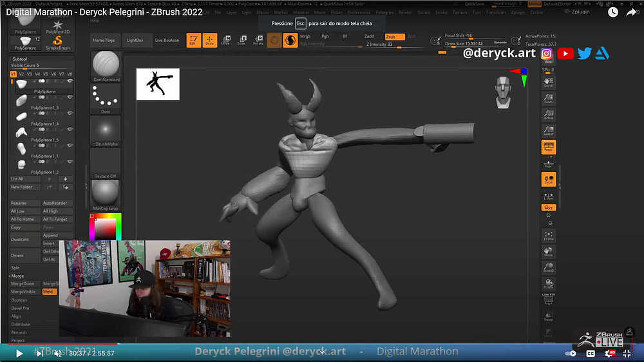Image resolution: width=644 pixels, height=362 pixels.
Task: Open the Home Page tab
Action: coord(104,41)
